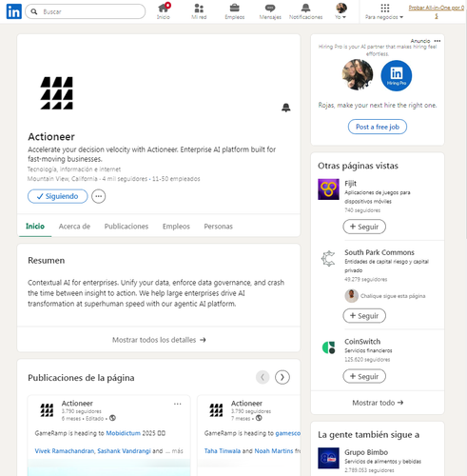Click the Actioneer logo in second post
Screen dimensions: 467x476
tap(216, 410)
